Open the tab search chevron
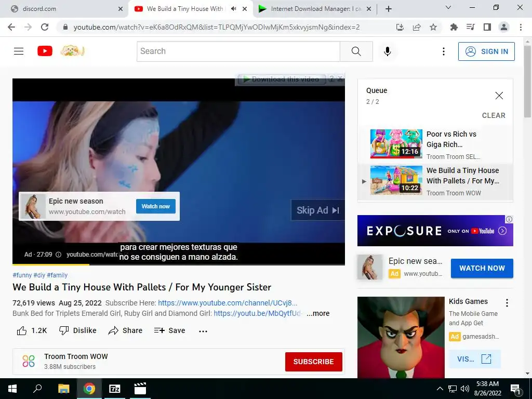Image resolution: width=532 pixels, height=399 pixels. [448, 7]
